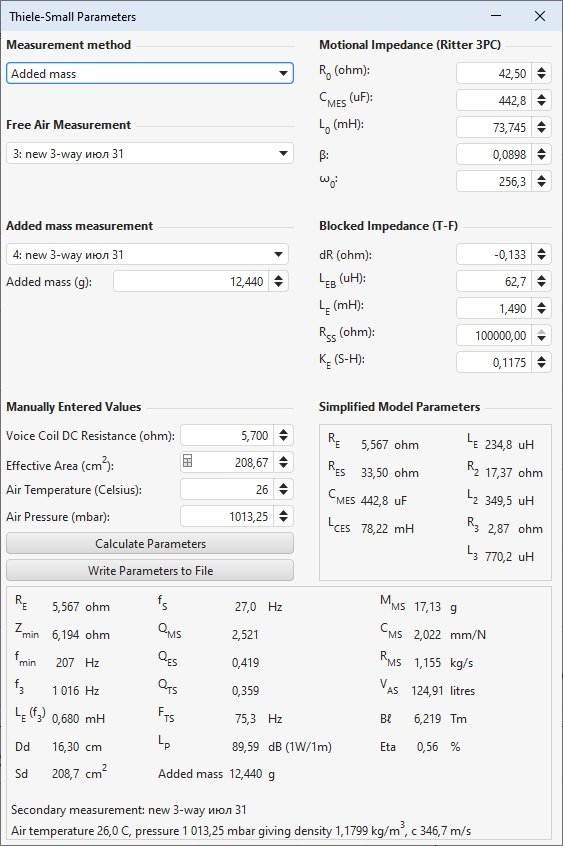The height and width of the screenshot is (846, 563).
Task: Adjust the Added mass (g) stepper
Action: [x=279, y=281]
